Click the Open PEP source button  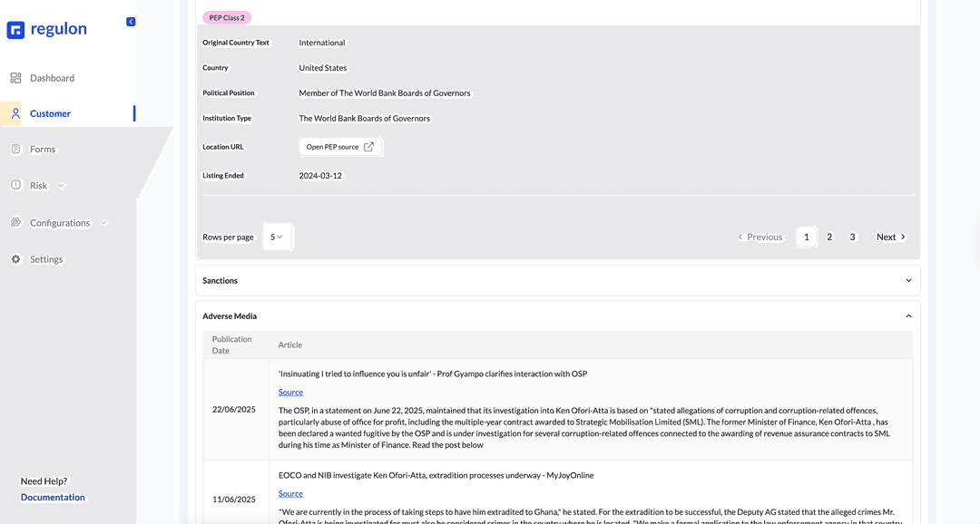340,147
